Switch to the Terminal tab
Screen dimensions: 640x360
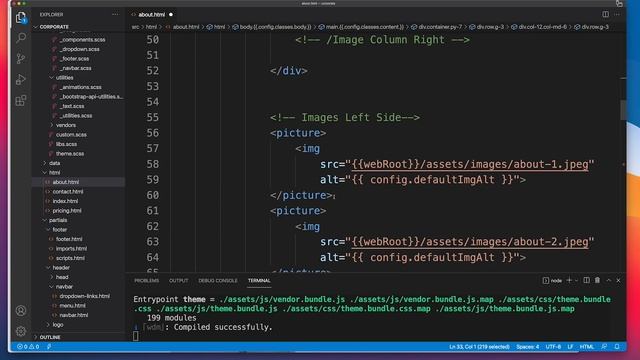(259, 280)
